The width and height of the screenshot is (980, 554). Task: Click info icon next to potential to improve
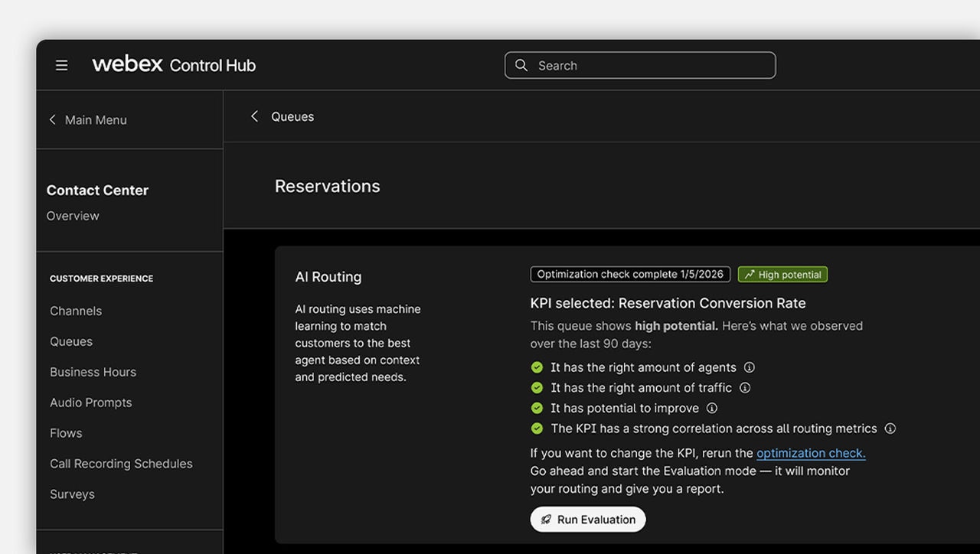tap(712, 408)
